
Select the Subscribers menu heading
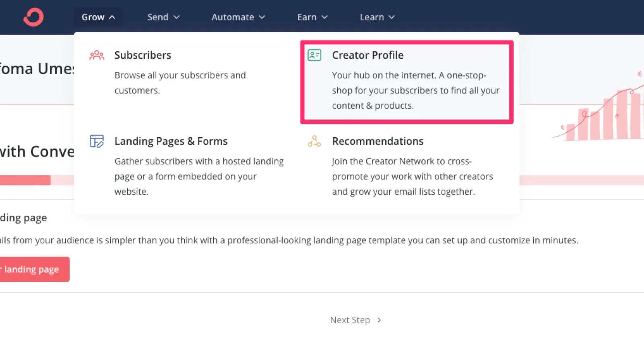point(142,55)
